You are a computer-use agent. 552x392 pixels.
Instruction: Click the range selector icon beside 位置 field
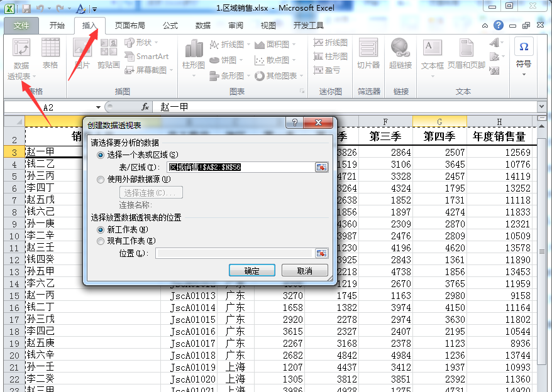(321, 253)
